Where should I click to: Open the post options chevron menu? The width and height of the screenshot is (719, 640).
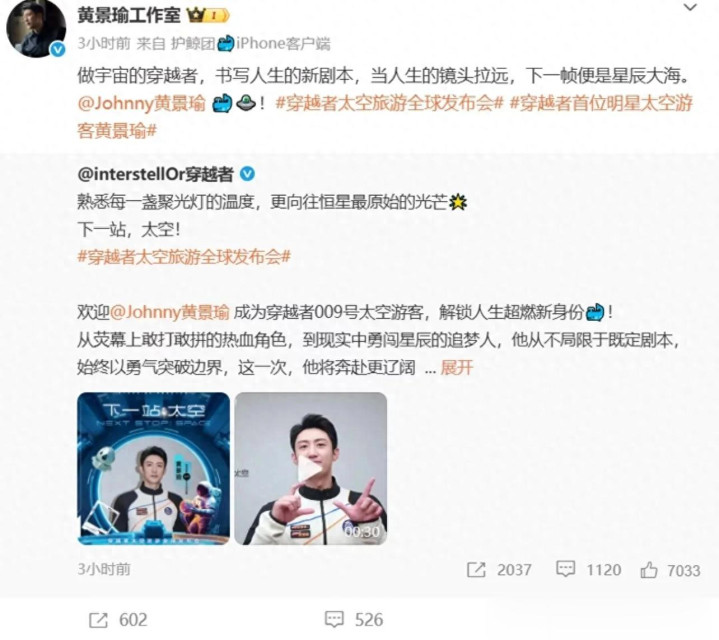click(x=691, y=7)
